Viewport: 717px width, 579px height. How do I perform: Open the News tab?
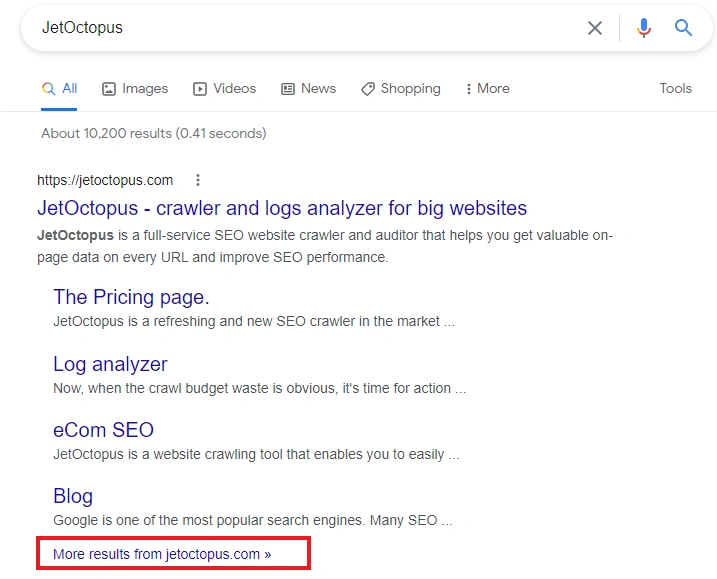click(x=308, y=88)
